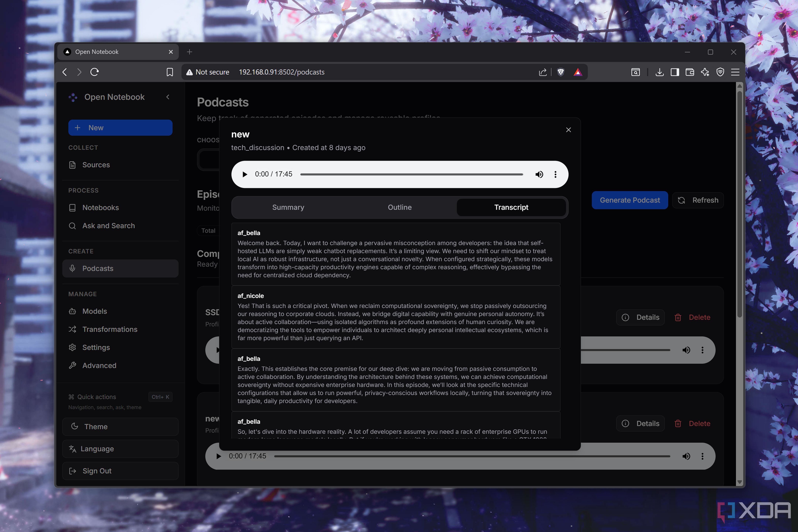Image resolution: width=798 pixels, height=532 pixels.
Task: Click the Podcasts page heading
Action: (223, 102)
